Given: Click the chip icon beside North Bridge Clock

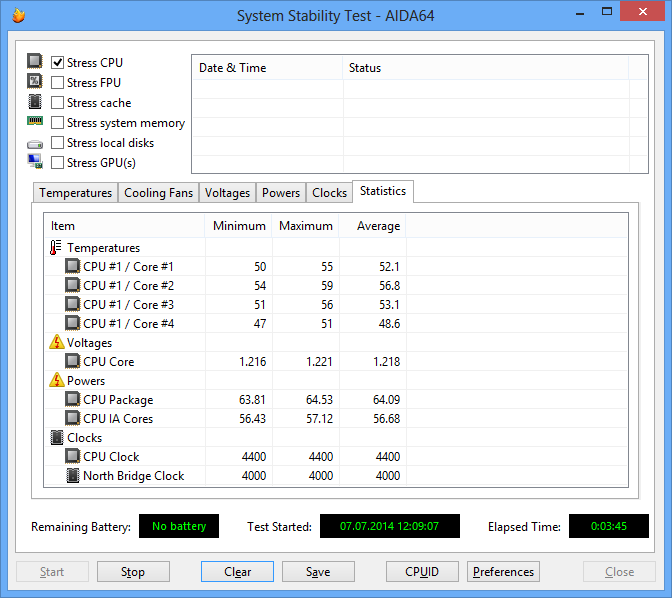Looking at the screenshot, I should tap(73, 475).
